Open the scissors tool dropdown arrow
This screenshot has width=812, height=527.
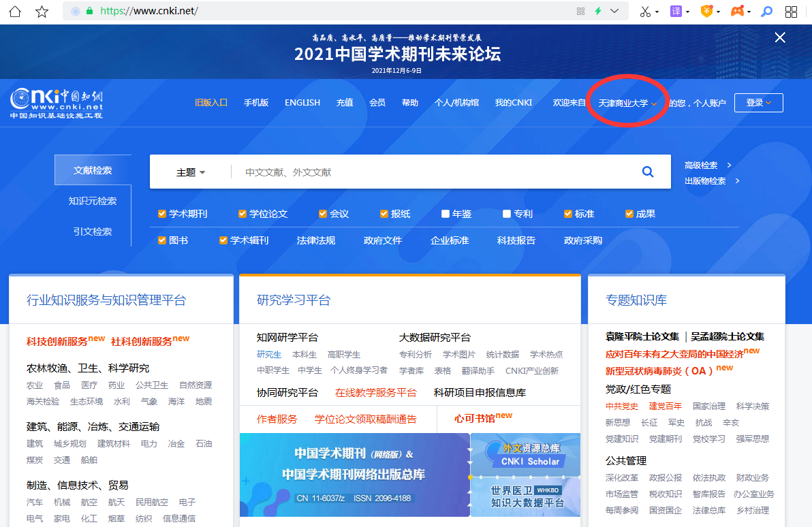tap(657, 12)
